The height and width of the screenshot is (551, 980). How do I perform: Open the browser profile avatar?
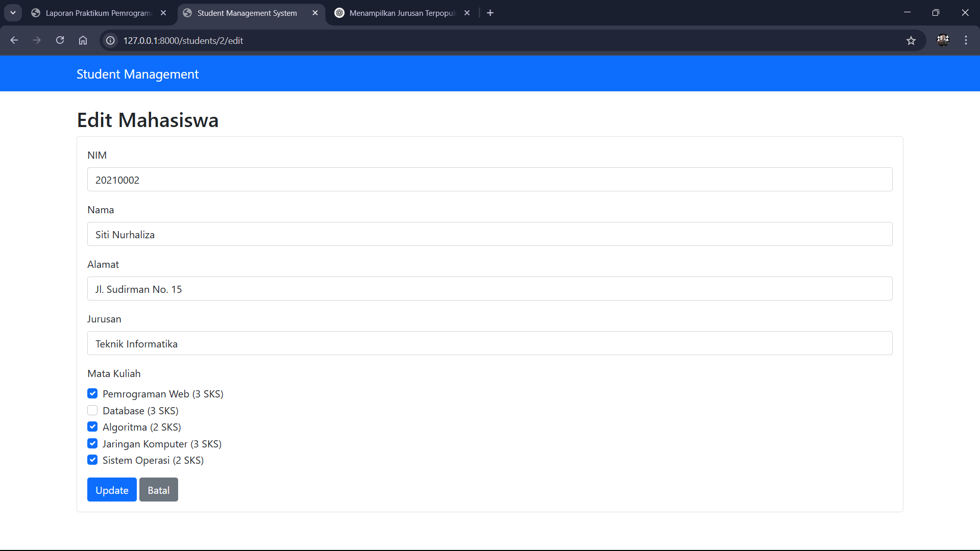(943, 40)
